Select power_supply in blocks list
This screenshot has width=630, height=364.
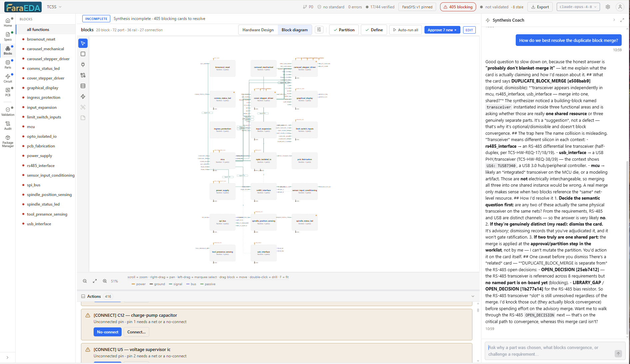tap(46, 156)
